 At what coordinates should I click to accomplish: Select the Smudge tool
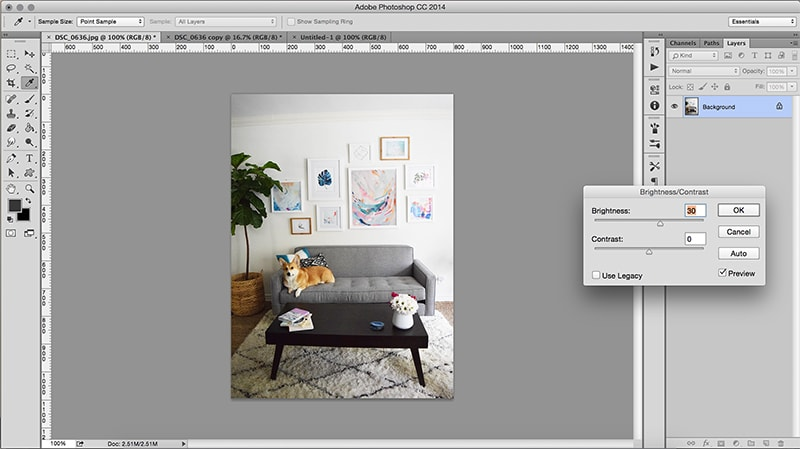[x=11, y=142]
